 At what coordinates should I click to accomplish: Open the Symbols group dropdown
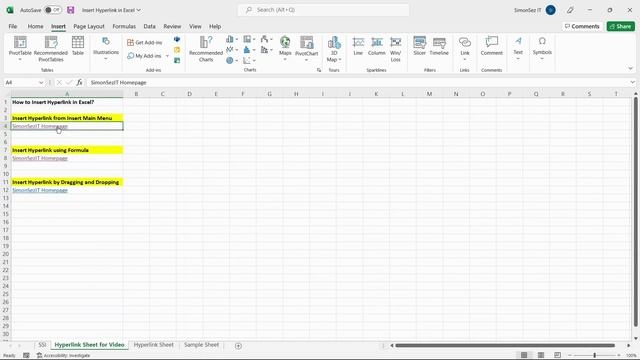542,48
